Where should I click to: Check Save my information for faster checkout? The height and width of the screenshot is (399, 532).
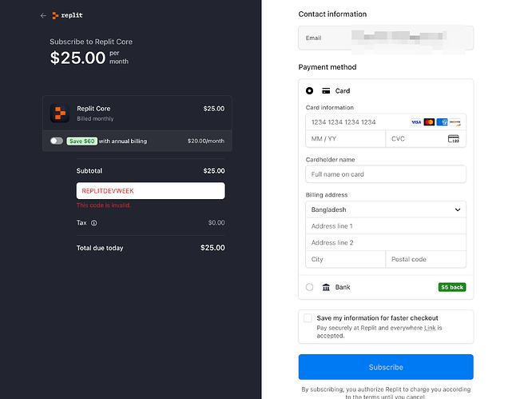pos(308,318)
